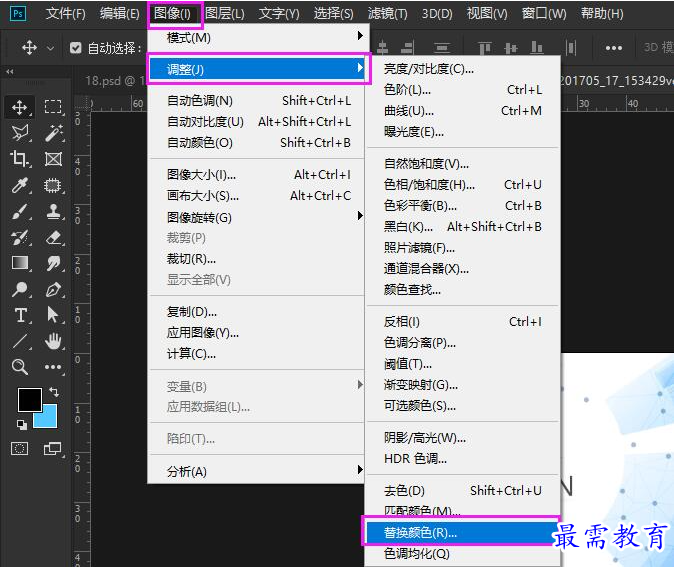Open 视图(V) menu
The image size is (676, 568).
tap(487, 13)
